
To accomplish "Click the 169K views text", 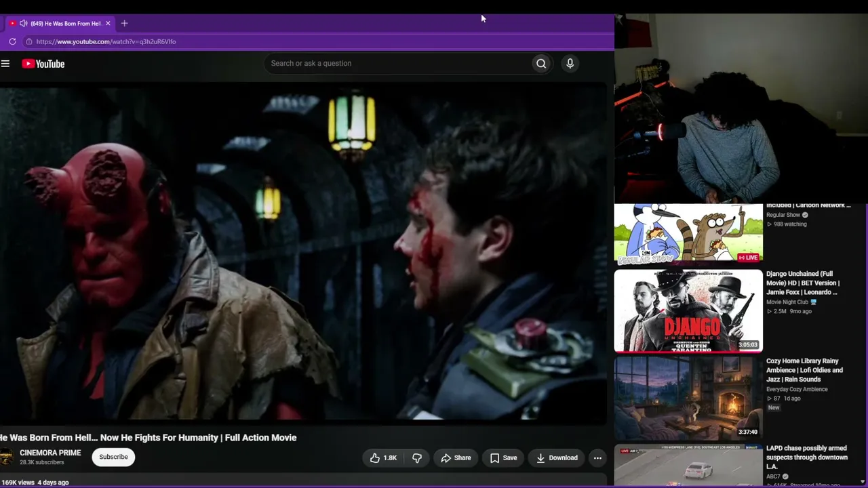I will click(18, 483).
